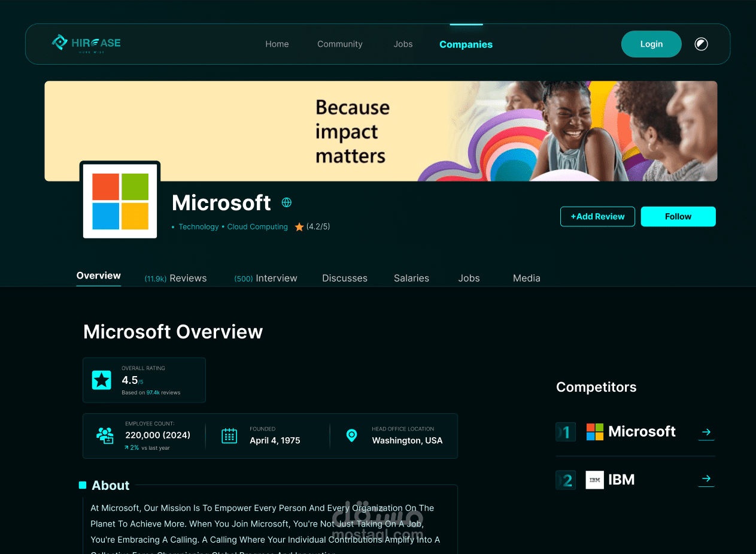
Task: Click the Competitors heading
Action: [x=596, y=387]
